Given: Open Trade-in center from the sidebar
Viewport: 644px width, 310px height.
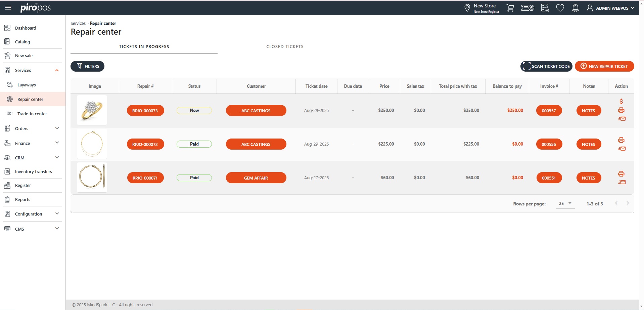Looking at the screenshot, I should click(32, 114).
